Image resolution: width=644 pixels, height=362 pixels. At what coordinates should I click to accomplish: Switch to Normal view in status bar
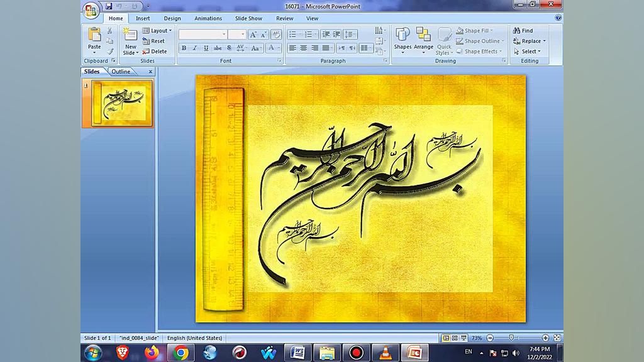point(446,337)
